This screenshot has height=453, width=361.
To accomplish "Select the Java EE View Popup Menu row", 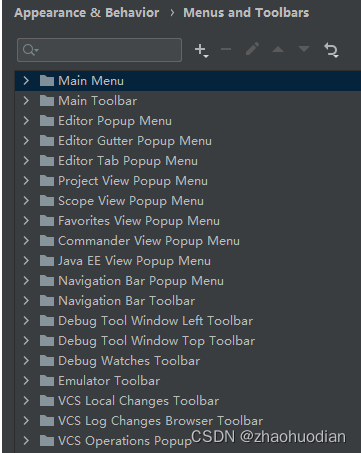I will pyautogui.click(x=188, y=261).
